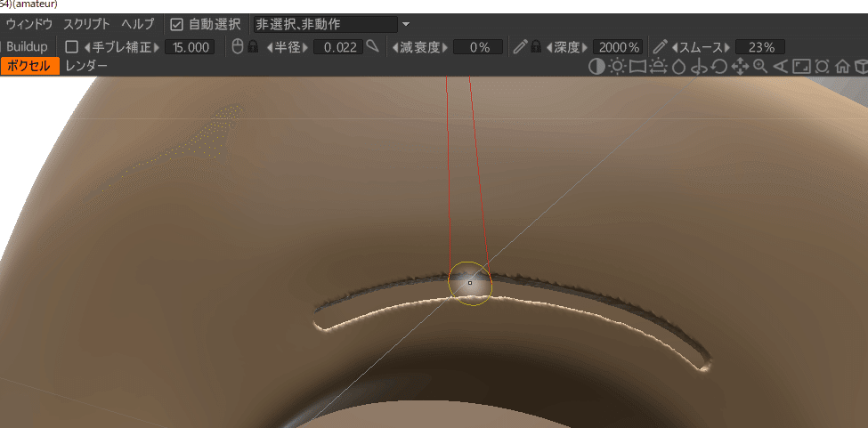Click the circular rotate camera icon
Viewport: 868px width, 428px height.
click(x=719, y=67)
